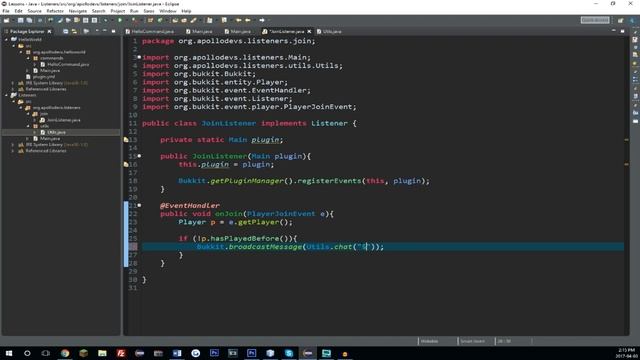Open Skype from the Windows taskbar
The height and width of the screenshot is (360, 640).
pos(289,353)
